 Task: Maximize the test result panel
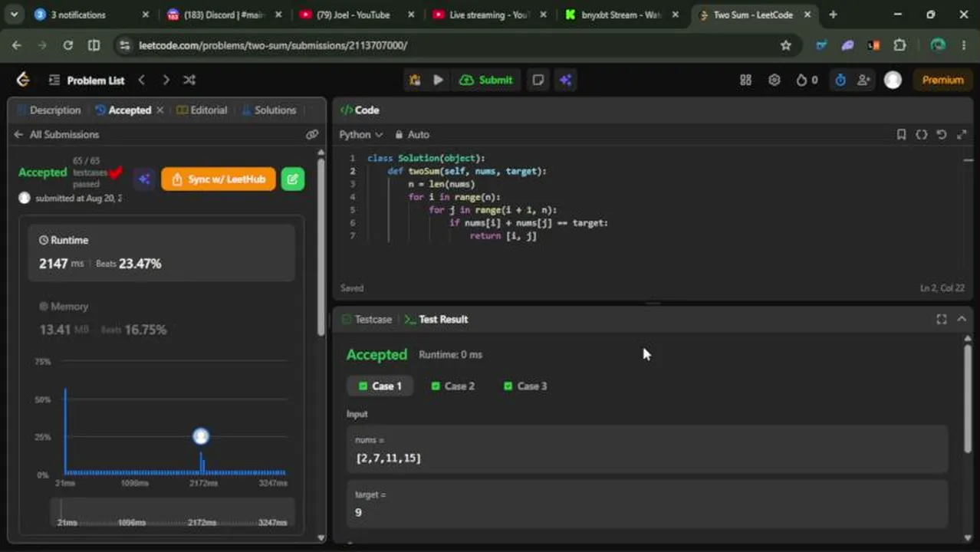click(941, 319)
